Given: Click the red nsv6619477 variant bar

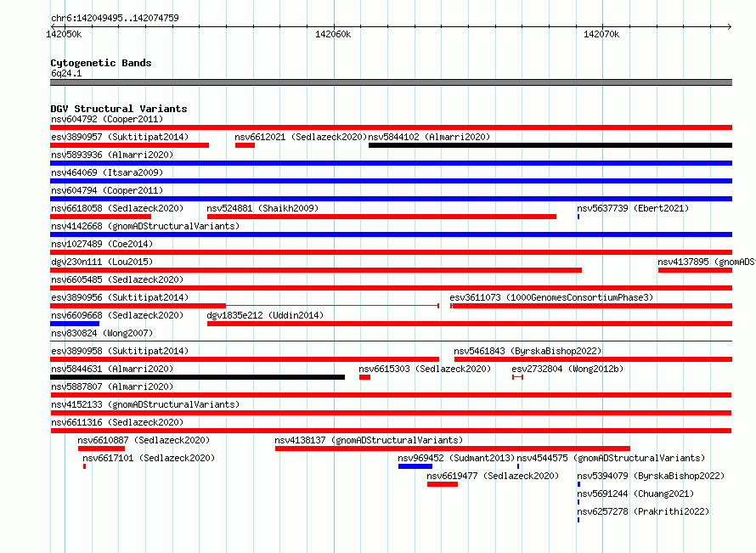Looking at the screenshot, I should click(x=442, y=484).
